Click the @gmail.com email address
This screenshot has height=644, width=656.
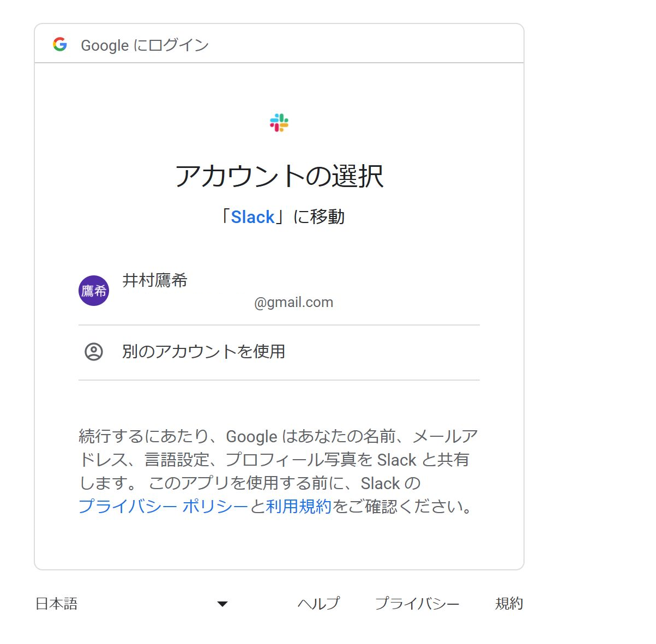click(293, 302)
